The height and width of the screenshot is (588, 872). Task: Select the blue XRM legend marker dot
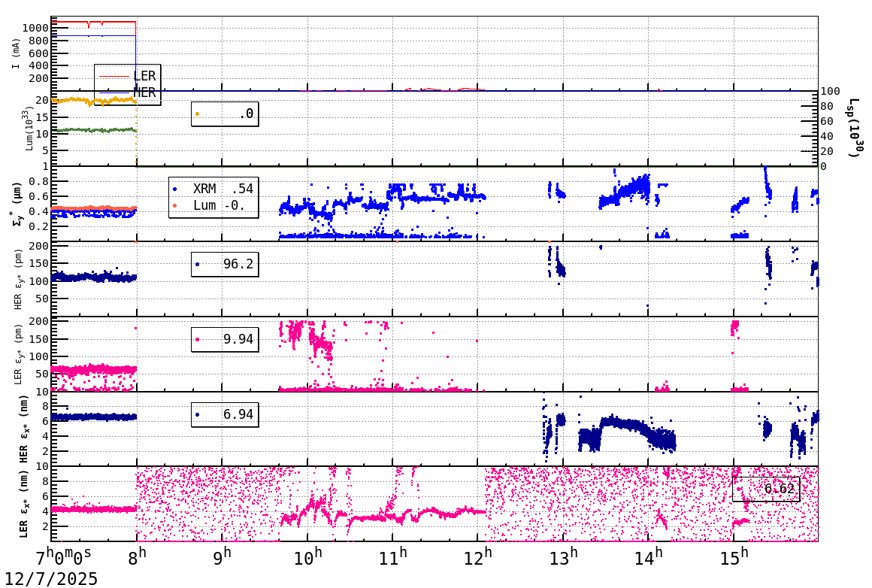(x=175, y=189)
